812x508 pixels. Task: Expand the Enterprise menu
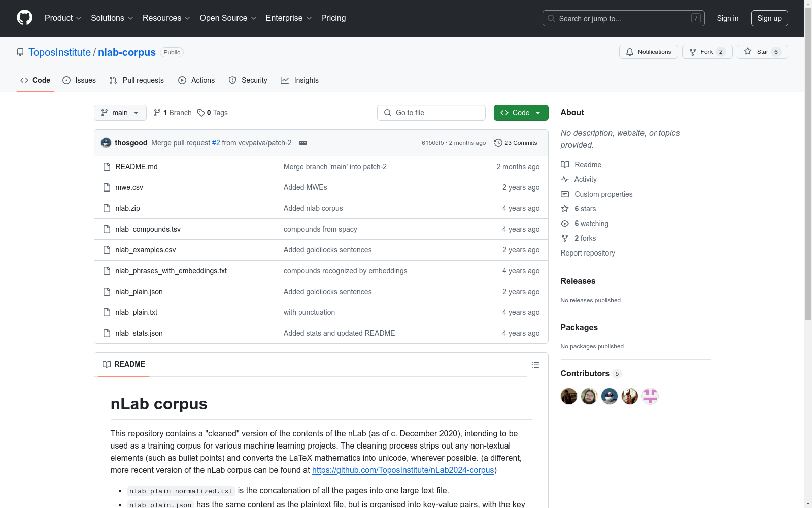pyautogui.click(x=289, y=18)
